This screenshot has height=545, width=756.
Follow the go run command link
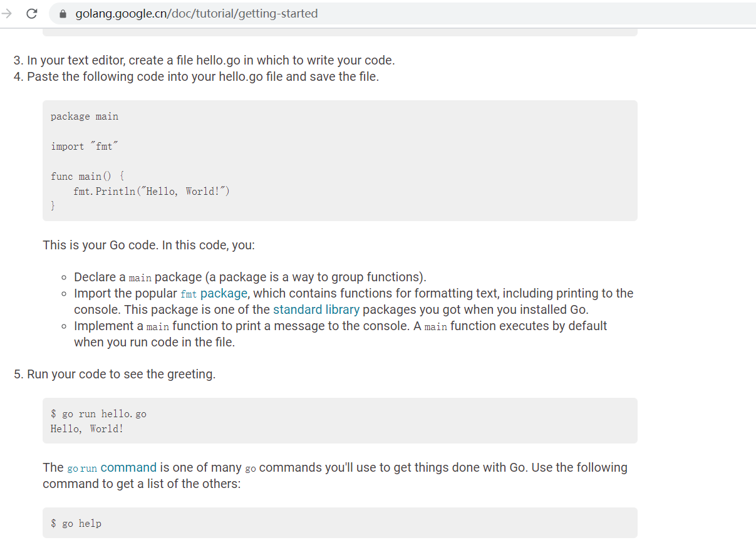(x=111, y=467)
